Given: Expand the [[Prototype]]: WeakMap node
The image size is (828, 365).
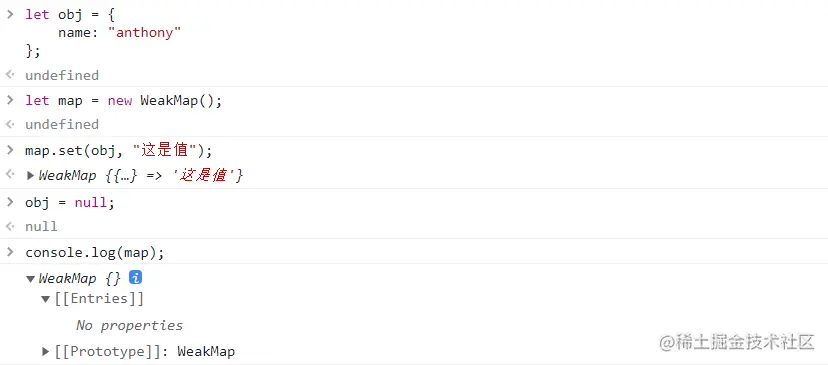Looking at the screenshot, I should (x=45, y=351).
